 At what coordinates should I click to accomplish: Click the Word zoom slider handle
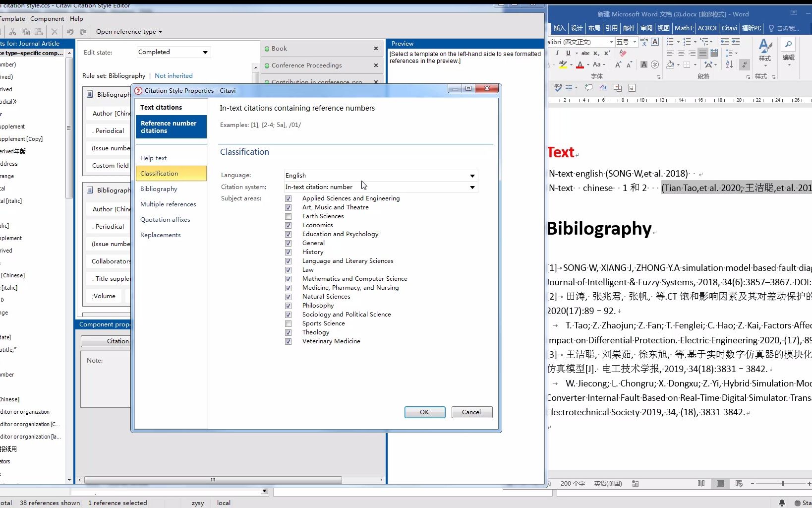[x=783, y=483]
